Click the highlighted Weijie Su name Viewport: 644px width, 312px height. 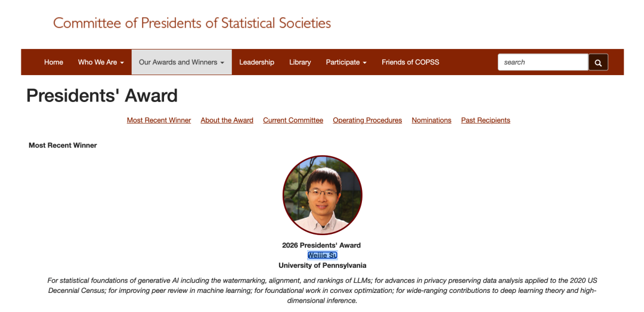[x=323, y=255]
